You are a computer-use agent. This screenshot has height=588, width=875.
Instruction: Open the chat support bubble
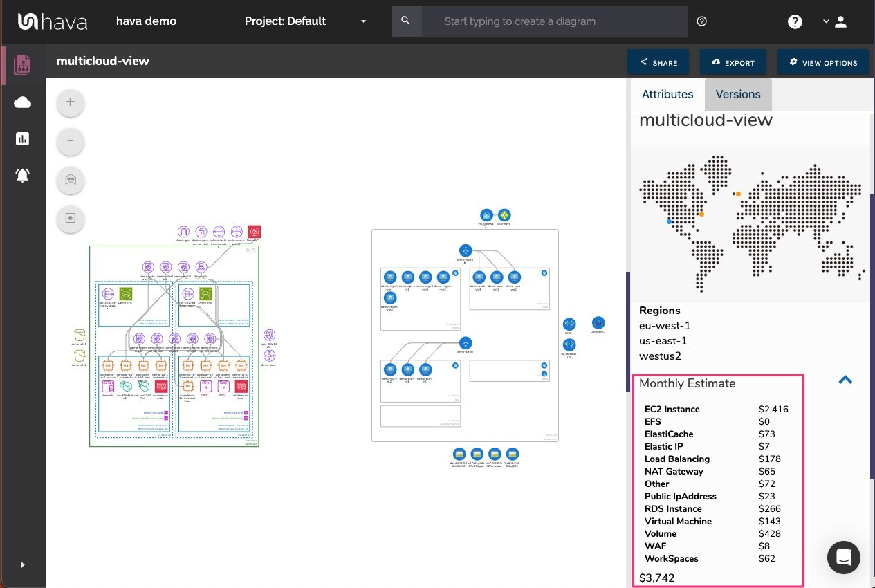844,558
